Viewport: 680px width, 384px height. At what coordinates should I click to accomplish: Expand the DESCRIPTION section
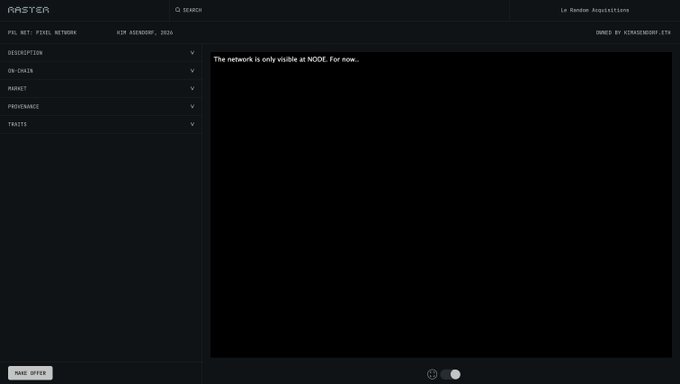point(101,53)
